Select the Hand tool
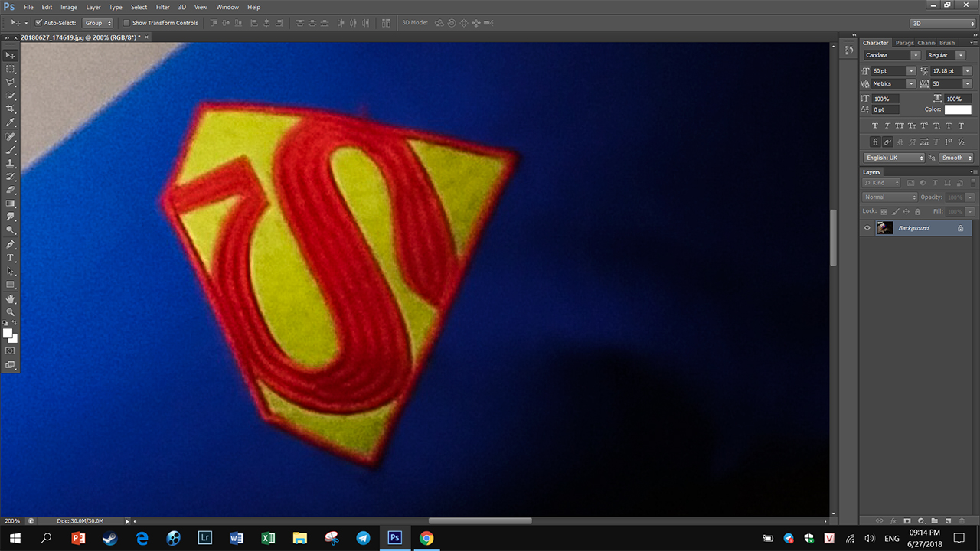Viewport: 980px width, 551px height. point(11,298)
